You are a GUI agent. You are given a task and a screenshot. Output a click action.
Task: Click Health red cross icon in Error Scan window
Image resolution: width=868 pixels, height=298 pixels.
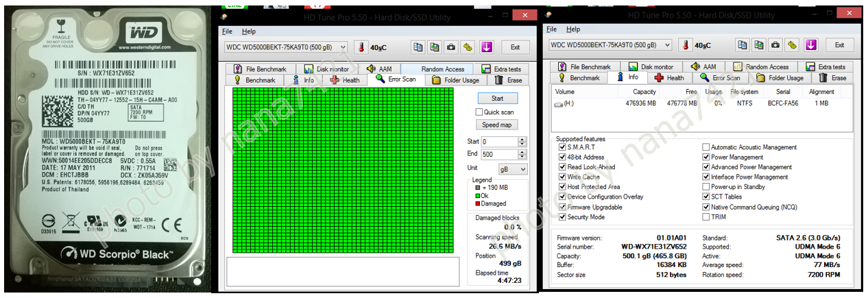(x=335, y=80)
